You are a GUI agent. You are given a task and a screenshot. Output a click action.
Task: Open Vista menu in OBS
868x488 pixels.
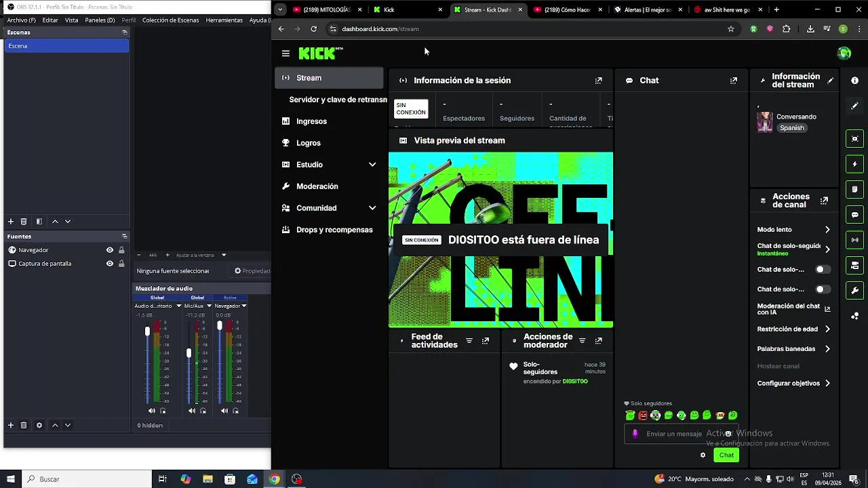[x=71, y=20]
